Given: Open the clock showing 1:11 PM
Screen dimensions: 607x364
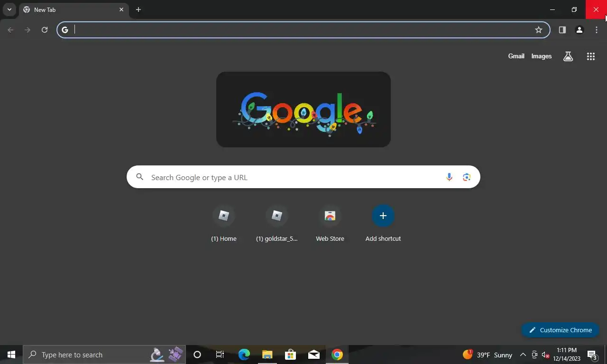Looking at the screenshot, I should point(567,355).
